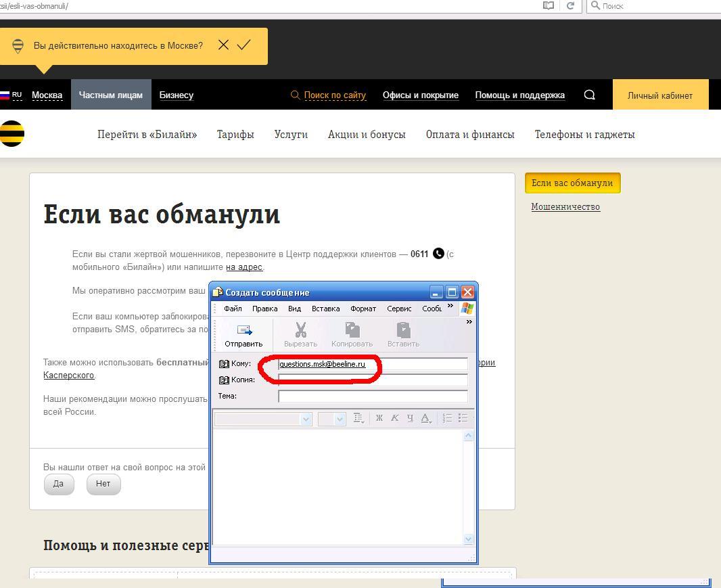Click into the Тема subject field

click(x=373, y=397)
